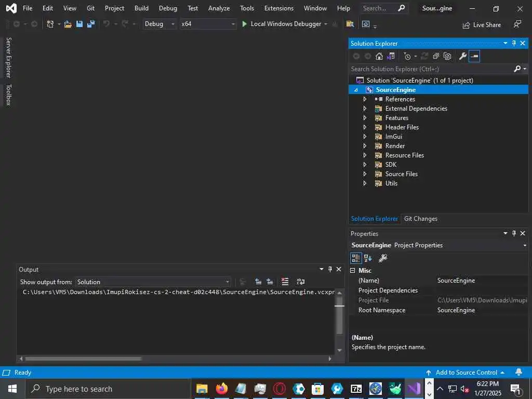532x399 pixels.
Task: Open the Extensions menu
Action: point(279,8)
